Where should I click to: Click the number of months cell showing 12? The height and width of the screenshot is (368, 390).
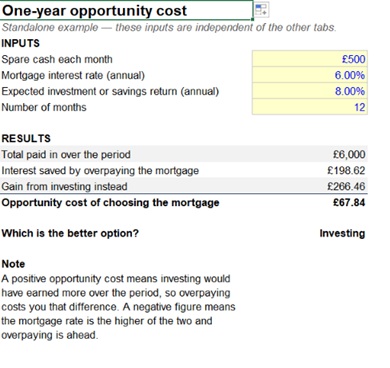(x=310, y=107)
